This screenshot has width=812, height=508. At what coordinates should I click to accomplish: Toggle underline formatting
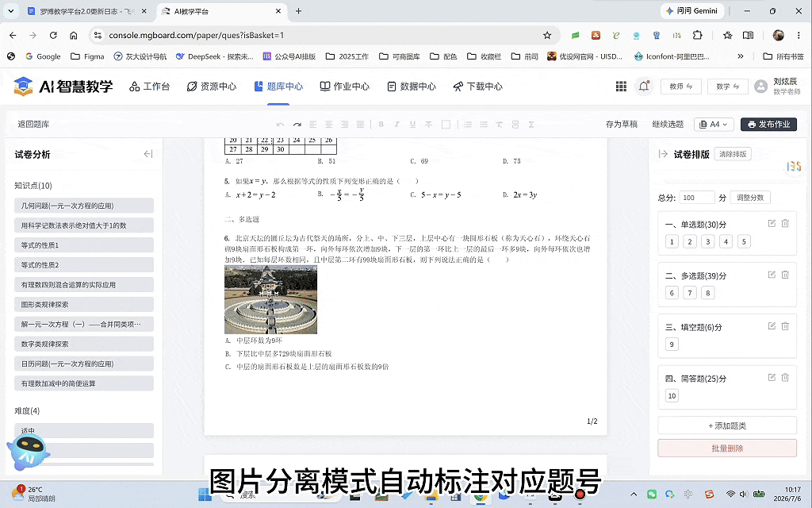point(412,125)
